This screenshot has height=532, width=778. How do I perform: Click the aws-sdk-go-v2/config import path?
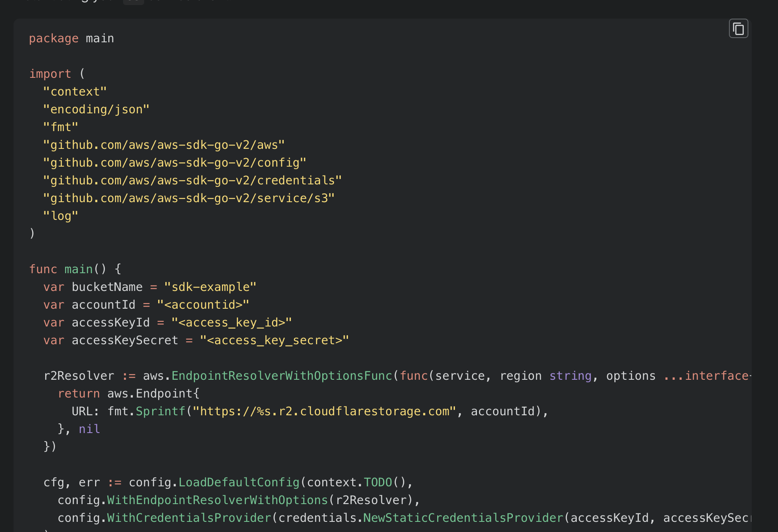click(x=175, y=163)
